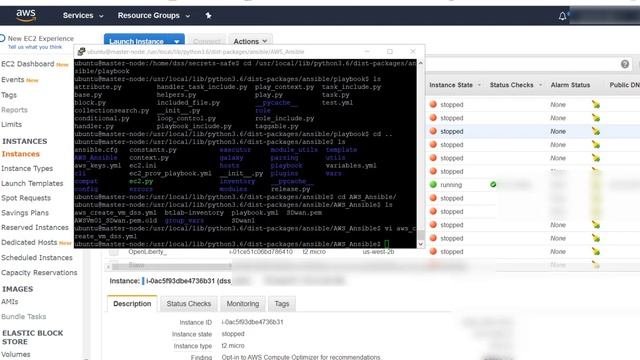Click the instance table horizontal scrollbar
This screenshot has height=360, width=640.
coord(171,266)
